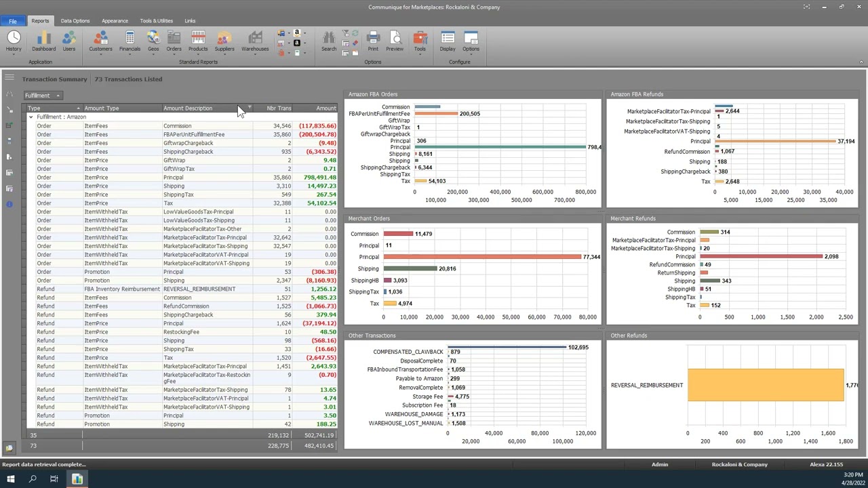This screenshot has width=868, height=488.
Task: Click the small funnel filter icon in ribbon
Action: pos(345,33)
